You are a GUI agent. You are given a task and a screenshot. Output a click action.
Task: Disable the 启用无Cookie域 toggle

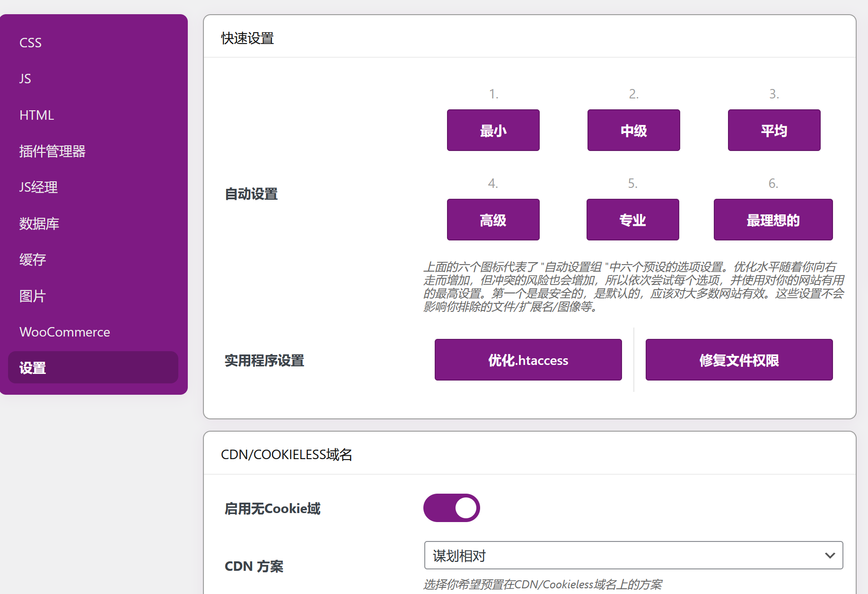tap(451, 508)
